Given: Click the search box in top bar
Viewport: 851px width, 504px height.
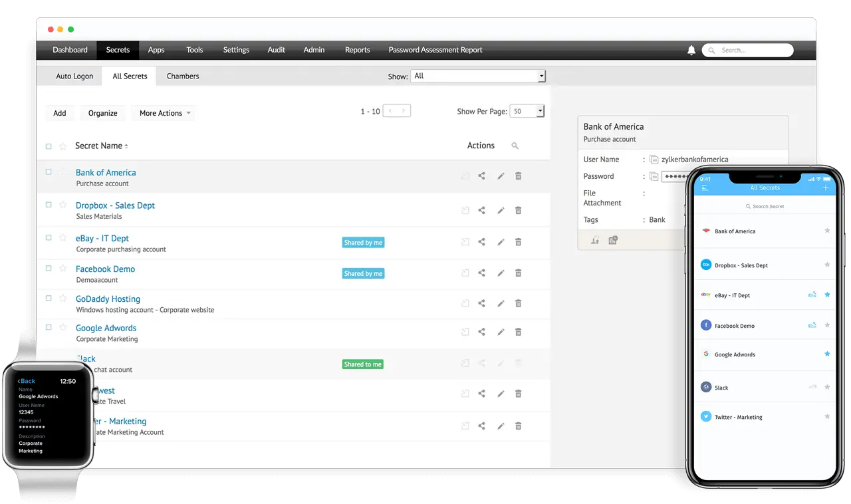Looking at the screenshot, I should [748, 50].
